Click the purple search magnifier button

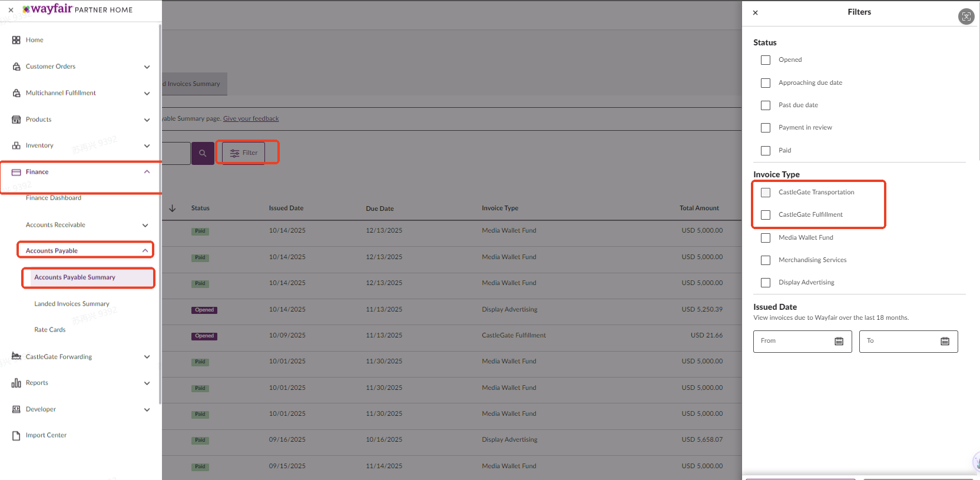(x=203, y=153)
